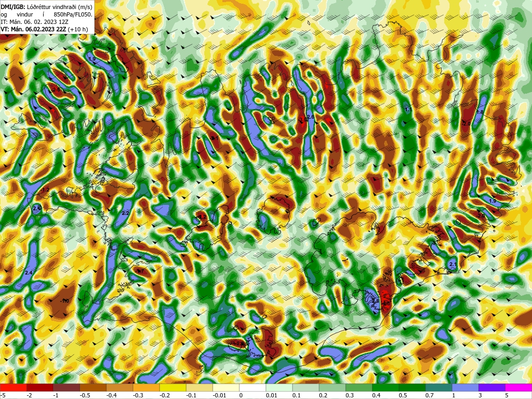This screenshot has height=399, width=532.
Task: Pick the palest green swatch labeled 0.01
Action: point(279,387)
